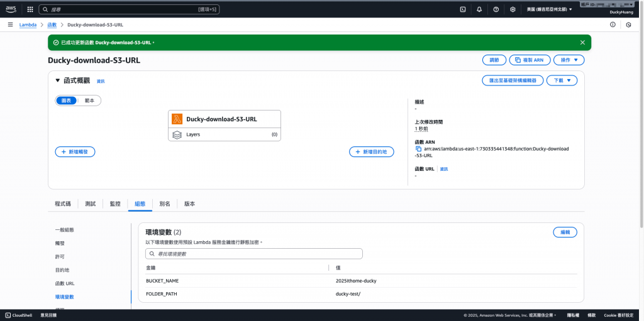Select the 組態 tab
Image resolution: width=644 pixels, height=321 pixels.
[x=140, y=204]
